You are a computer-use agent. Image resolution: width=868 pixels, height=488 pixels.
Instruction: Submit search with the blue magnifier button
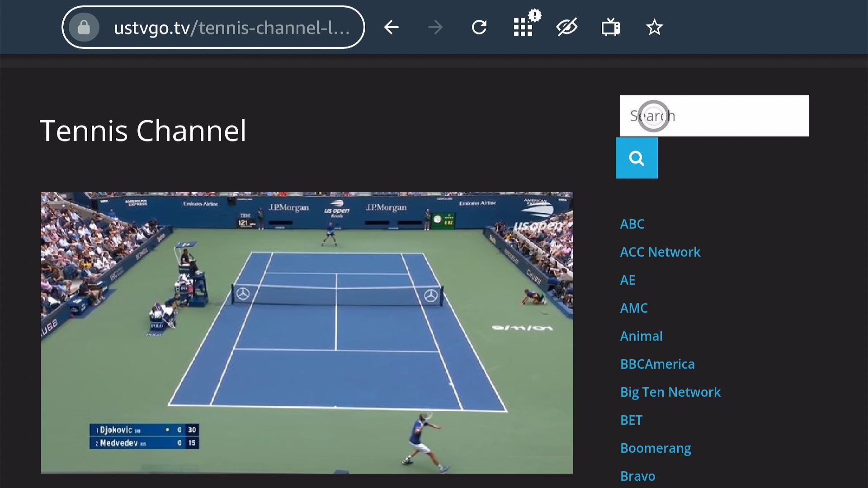point(637,158)
